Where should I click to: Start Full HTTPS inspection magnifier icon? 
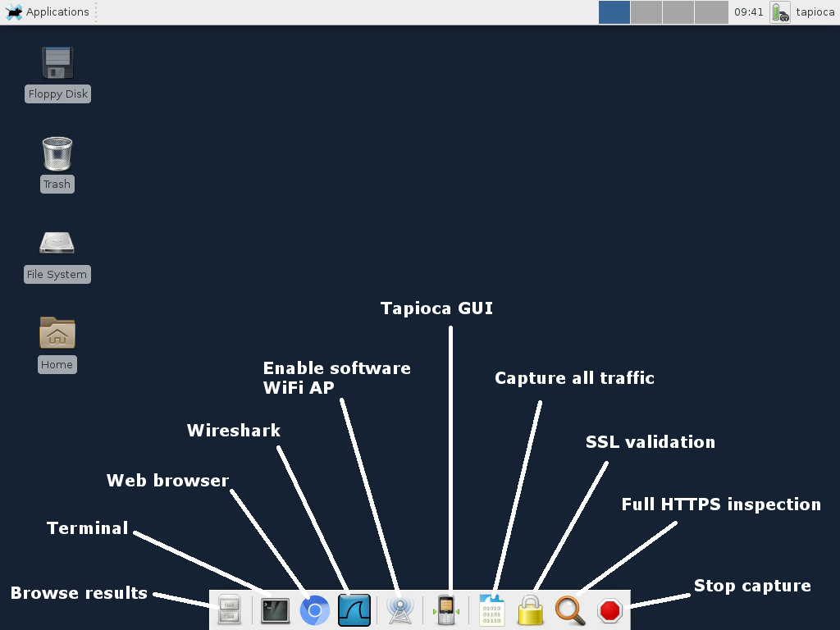[x=570, y=610]
